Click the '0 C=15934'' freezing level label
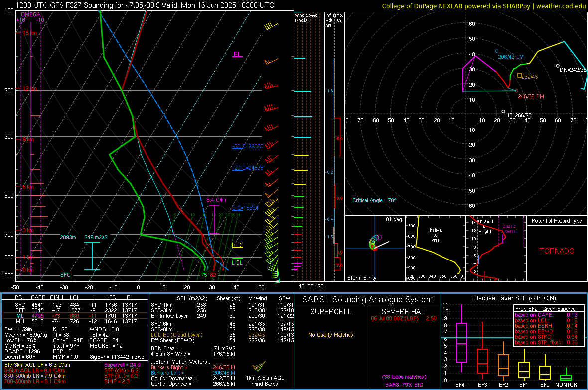588x390 pixels. tap(246, 208)
